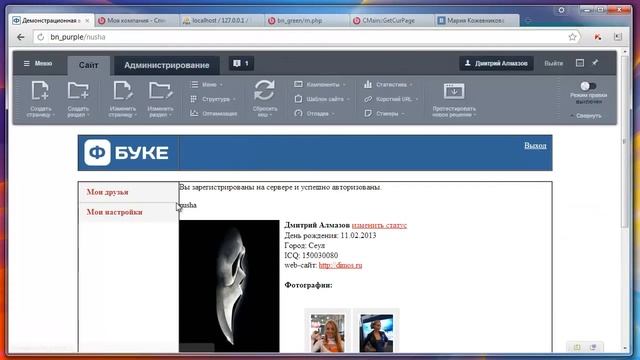
Task: Open the Оптимизация tool
Action: 213,113
